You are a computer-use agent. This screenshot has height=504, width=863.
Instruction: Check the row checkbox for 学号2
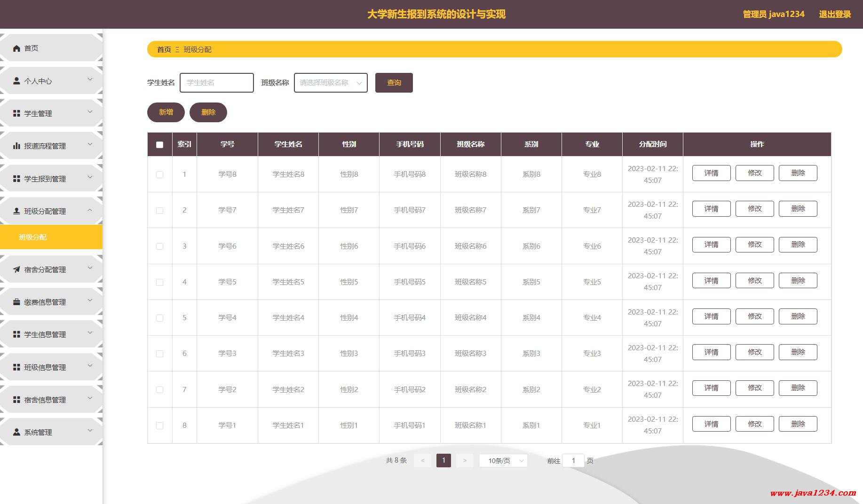tap(160, 389)
